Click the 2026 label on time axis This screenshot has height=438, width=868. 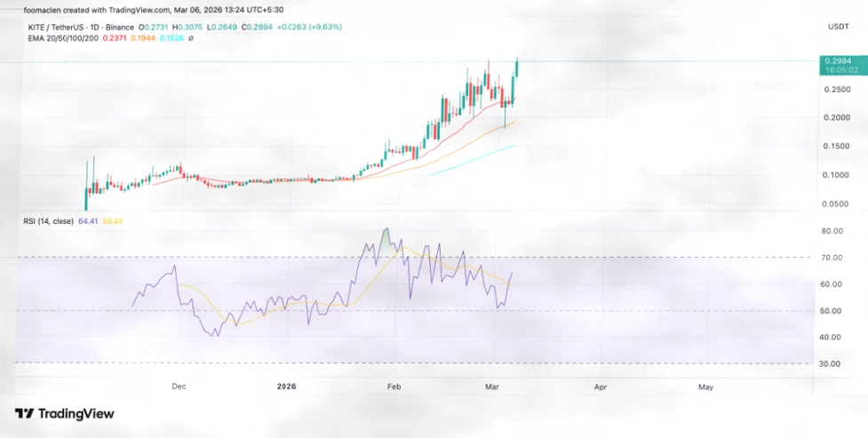286,387
